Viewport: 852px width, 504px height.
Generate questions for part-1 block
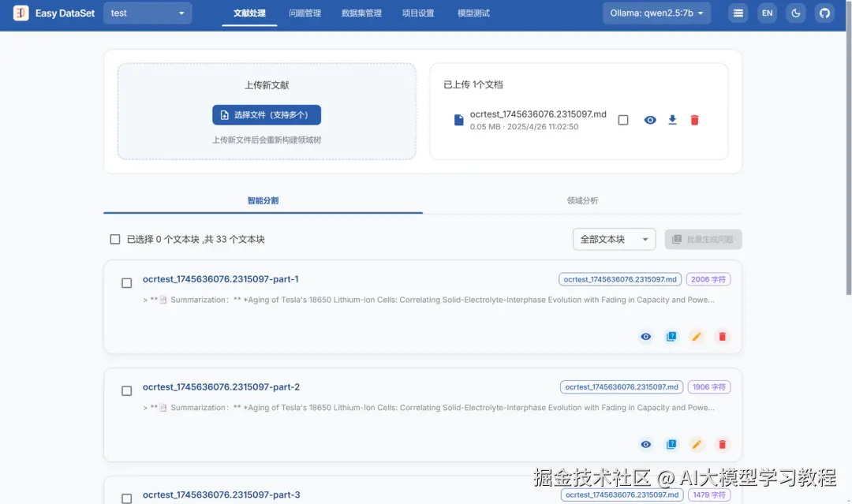pos(671,337)
